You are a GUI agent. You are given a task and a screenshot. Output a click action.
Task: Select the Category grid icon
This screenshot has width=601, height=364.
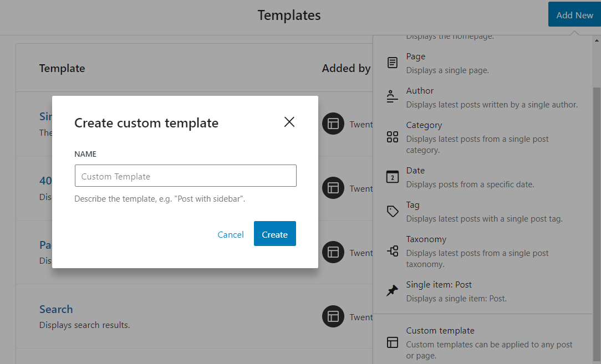pos(392,136)
